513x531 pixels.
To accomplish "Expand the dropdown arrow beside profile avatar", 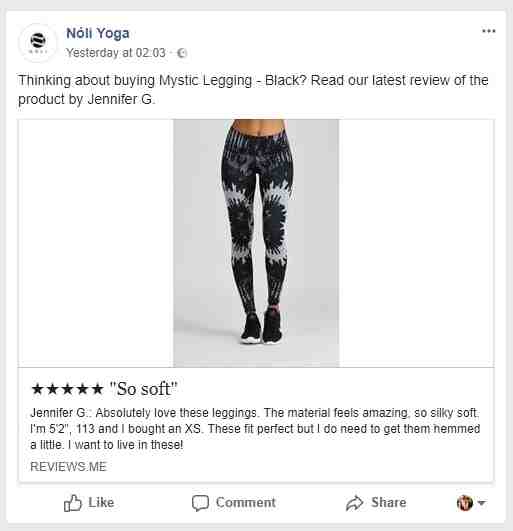I will coord(482,503).
